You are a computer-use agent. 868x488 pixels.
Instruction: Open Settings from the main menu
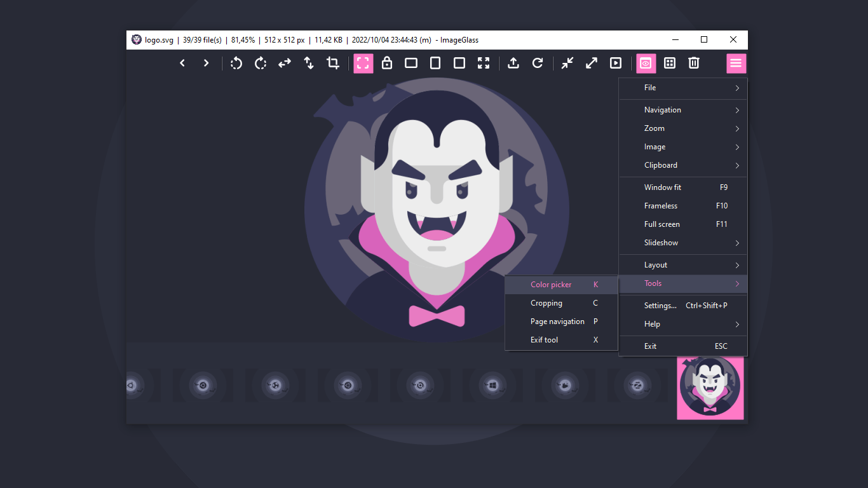click(660, 306)
